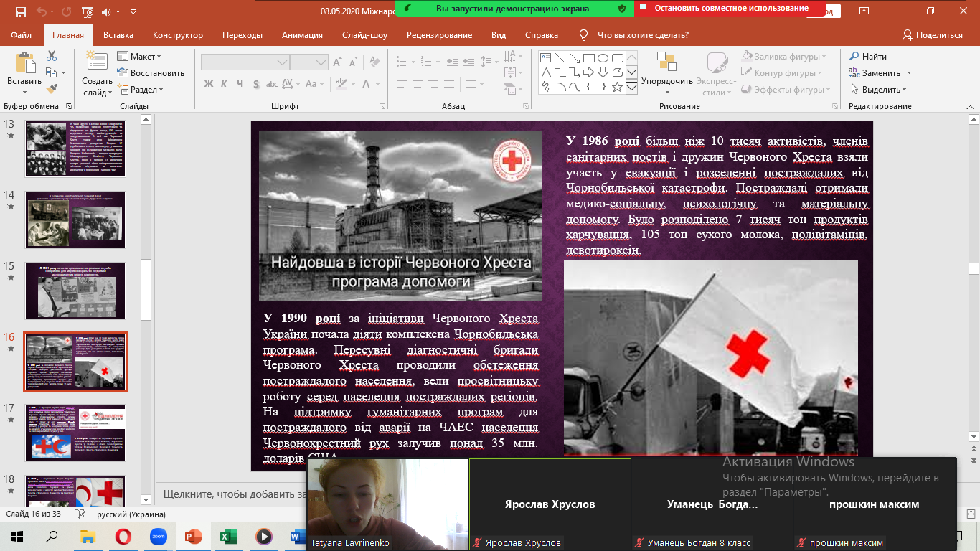The height and width of the screenshot is (551, 980).
Task: Switch to the Переходы tab
Action: click(x=242, y=35)
